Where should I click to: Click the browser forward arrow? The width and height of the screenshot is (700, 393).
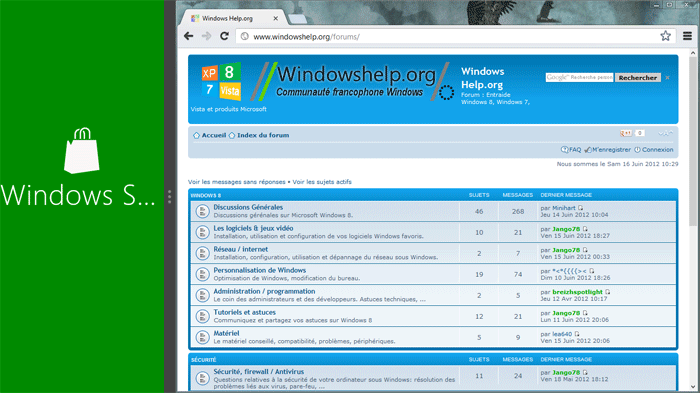(x=206, y=36)
